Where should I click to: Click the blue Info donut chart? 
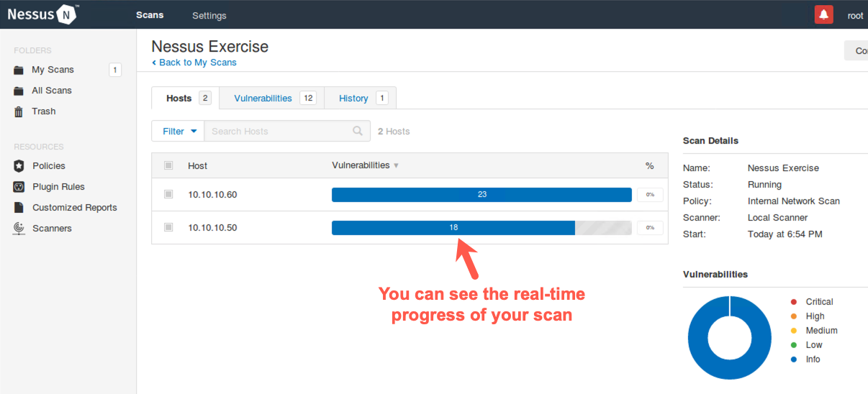point(730,338)
